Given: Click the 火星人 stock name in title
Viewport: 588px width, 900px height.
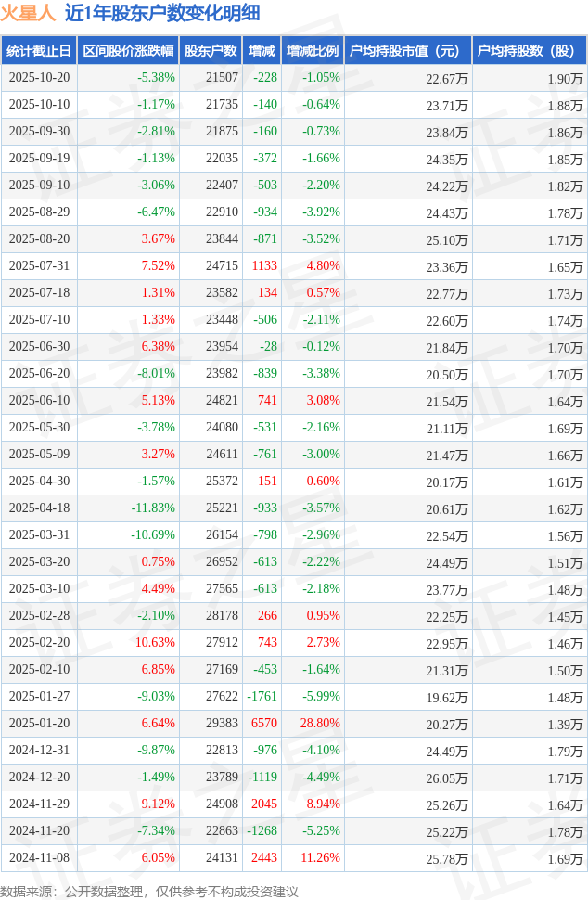Looking at the screenshot, I should (x=28, y=13).
